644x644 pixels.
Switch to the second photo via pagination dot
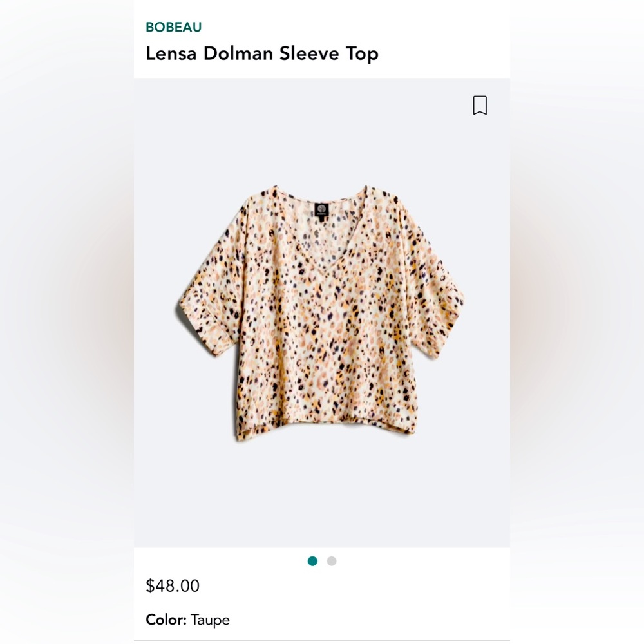click(x=330, y=561)
